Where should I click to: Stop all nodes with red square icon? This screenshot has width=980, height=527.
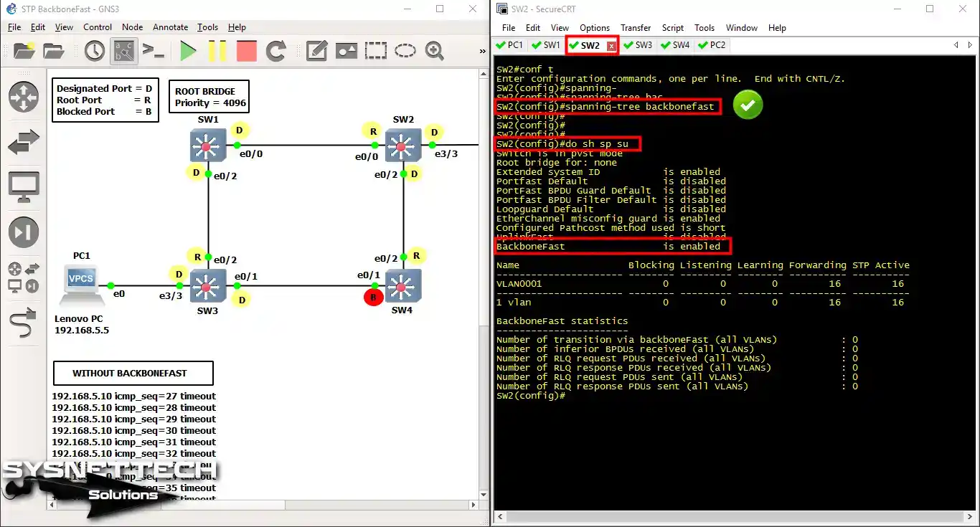pyautogui.click(x=246, y=51)
